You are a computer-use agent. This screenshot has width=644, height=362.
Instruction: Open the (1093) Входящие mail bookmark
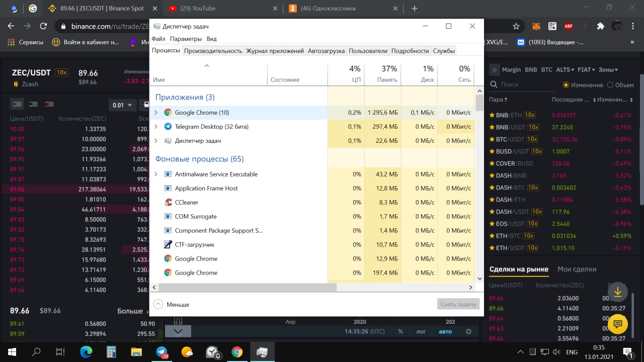(551, 42)
